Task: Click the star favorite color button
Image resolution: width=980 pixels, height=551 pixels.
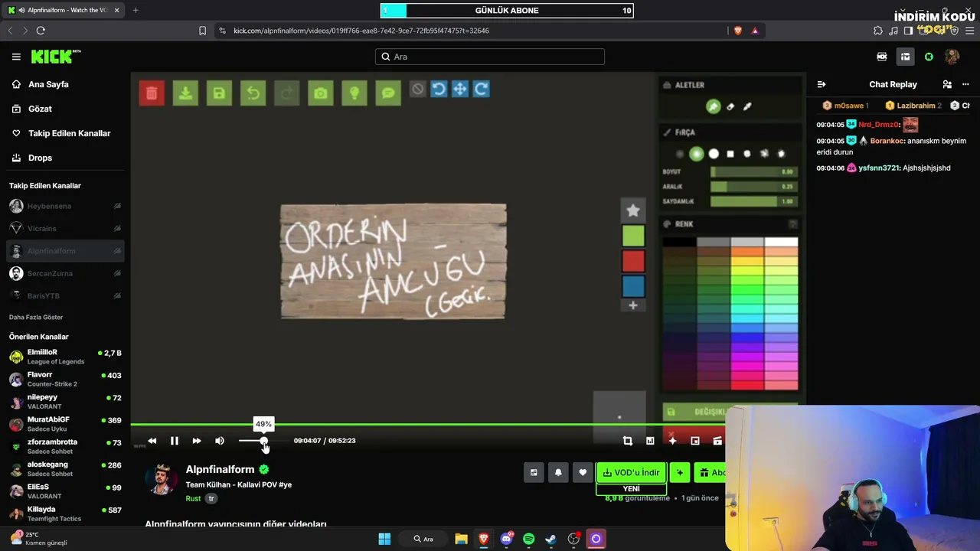Action: click(633, 210)
